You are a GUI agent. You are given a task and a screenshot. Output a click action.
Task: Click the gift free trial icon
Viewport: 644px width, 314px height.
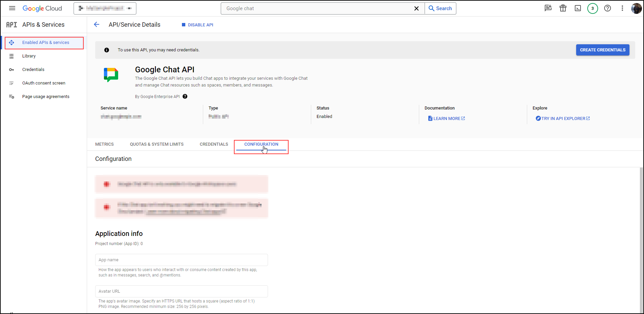click(563, 8)
